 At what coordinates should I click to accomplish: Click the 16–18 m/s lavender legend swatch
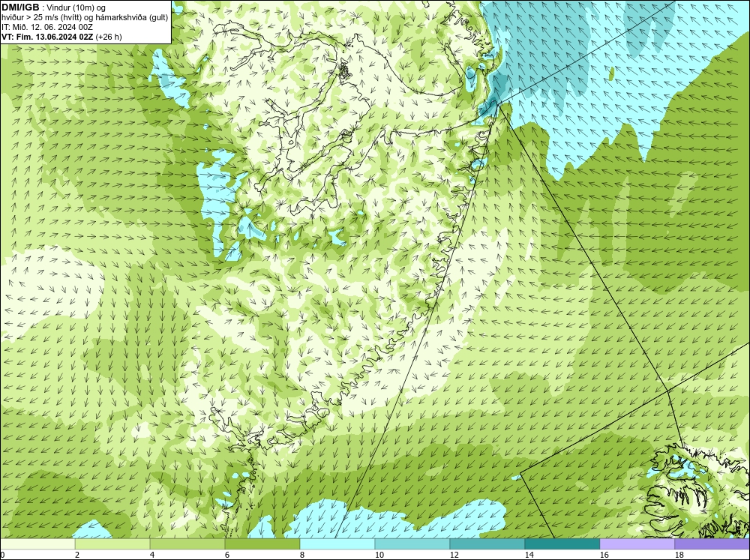pos(637,544)
